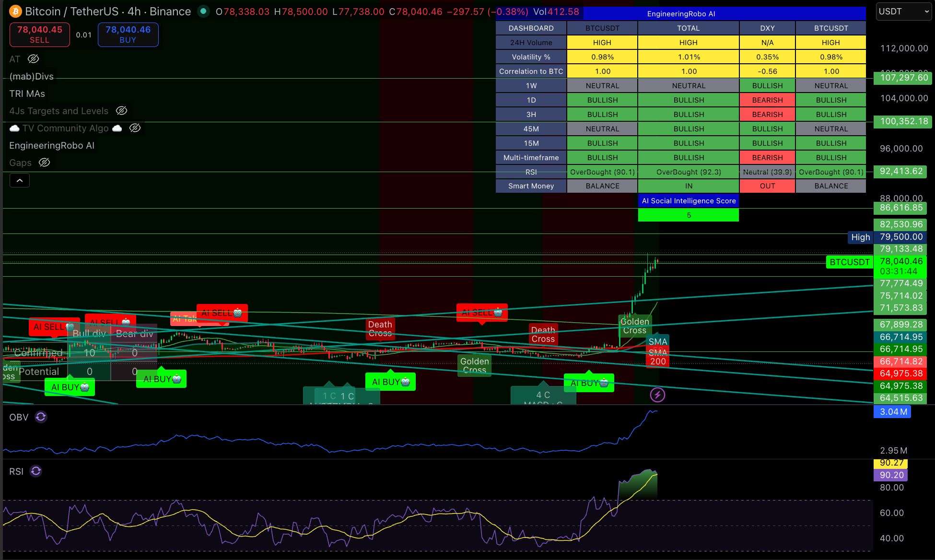Click the DXY 1W BULLISH cell
The height and width of the screenshot is (560, 935).
768,86
